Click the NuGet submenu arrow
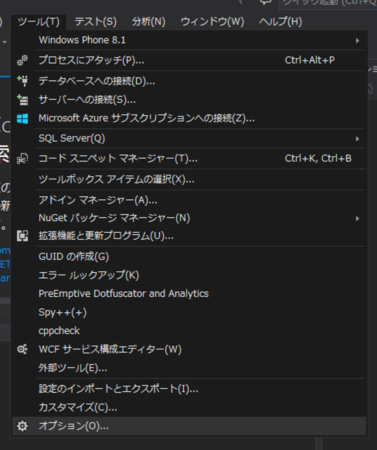Viewport: 377px width, 450px height. coord(357,219)
